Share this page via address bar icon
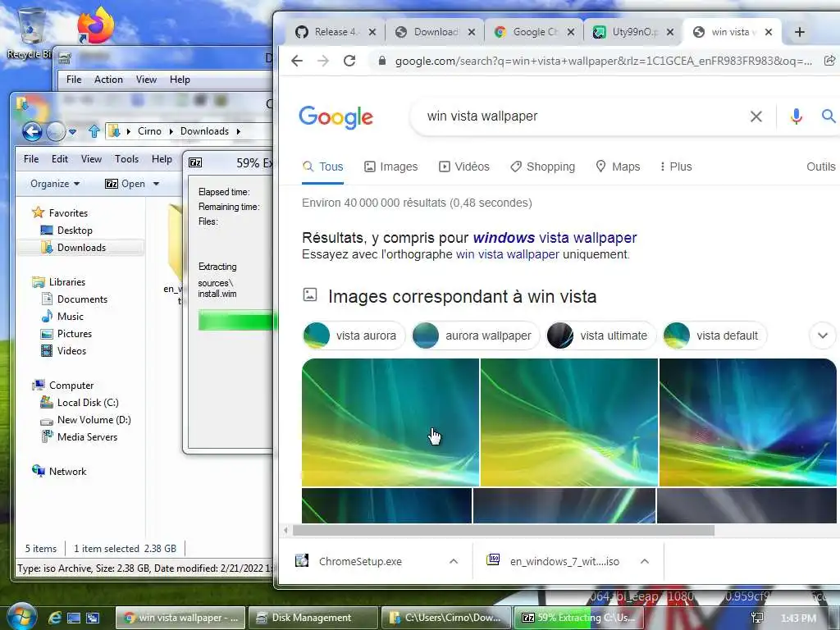The height and width of the screenshot is (630, 840). click(x=829, y=61)
